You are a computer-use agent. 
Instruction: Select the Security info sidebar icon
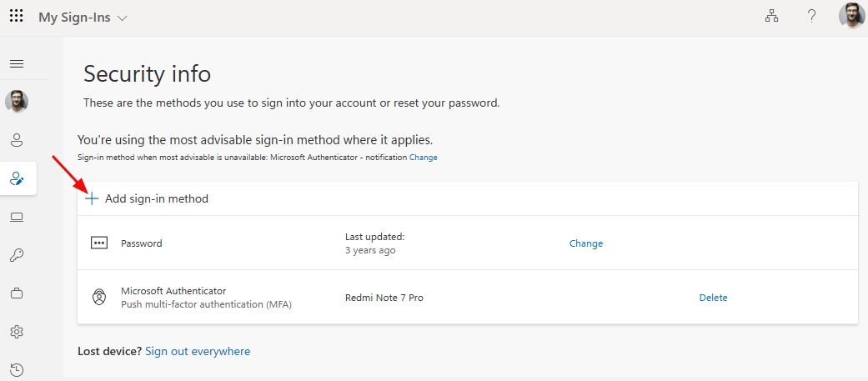17,178
